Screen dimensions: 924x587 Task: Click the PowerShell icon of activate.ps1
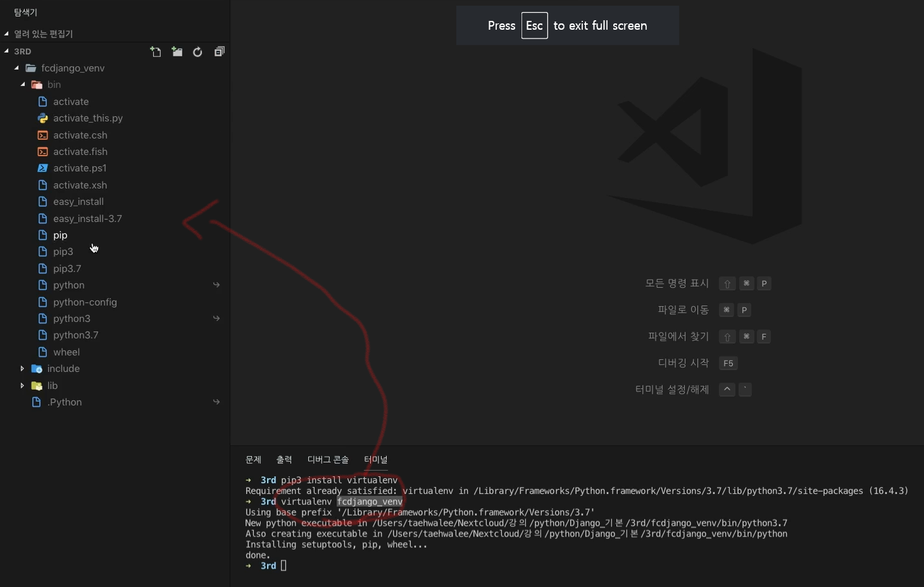coord(42,168)
